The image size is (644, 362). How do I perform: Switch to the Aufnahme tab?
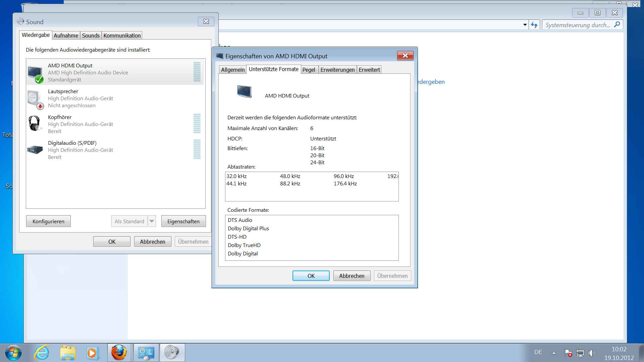(66, 36)
